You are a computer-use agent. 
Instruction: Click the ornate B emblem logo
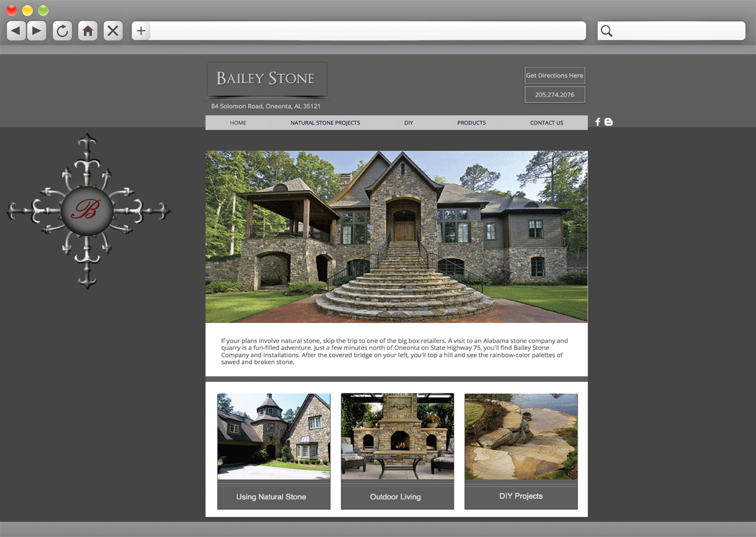[x=88, y=211]
